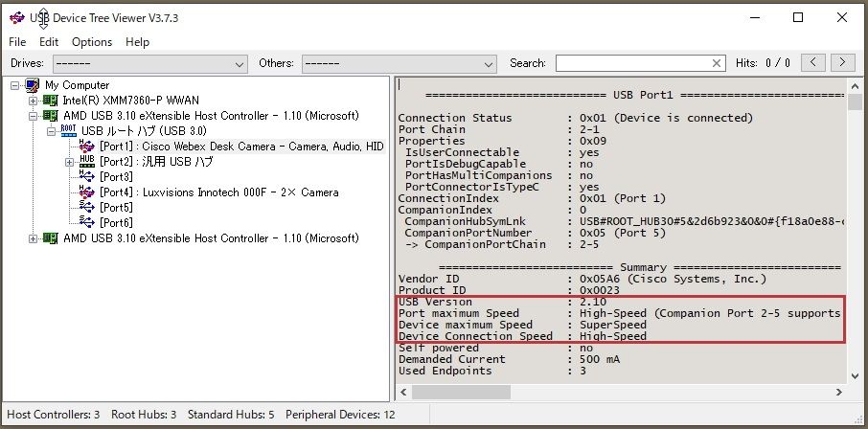Click the Hits: 0 / 0 counter

(x=763, y=63)
